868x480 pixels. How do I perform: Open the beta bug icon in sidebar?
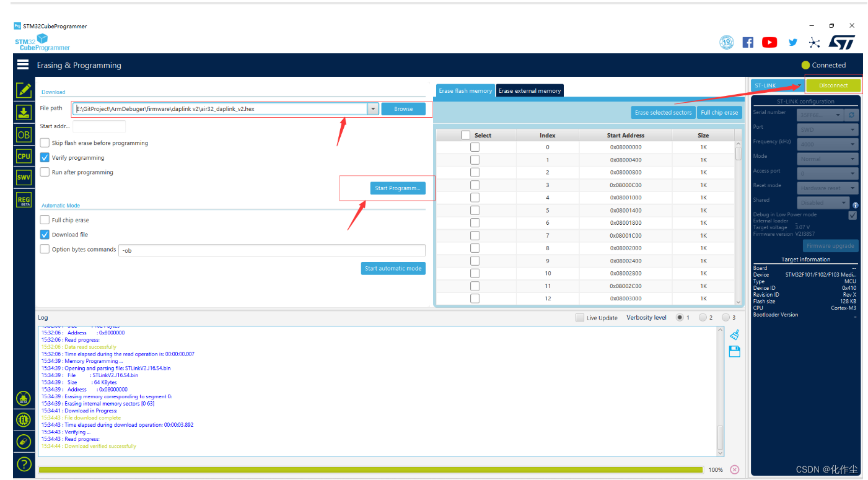pos(24,398)
